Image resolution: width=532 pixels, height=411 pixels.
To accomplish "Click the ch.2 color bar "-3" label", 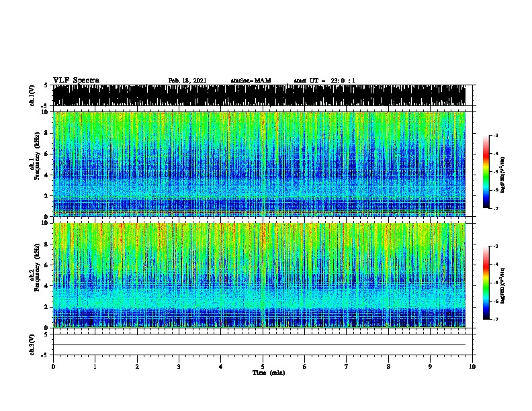I will pyautogui.click(x=495, y=246).
